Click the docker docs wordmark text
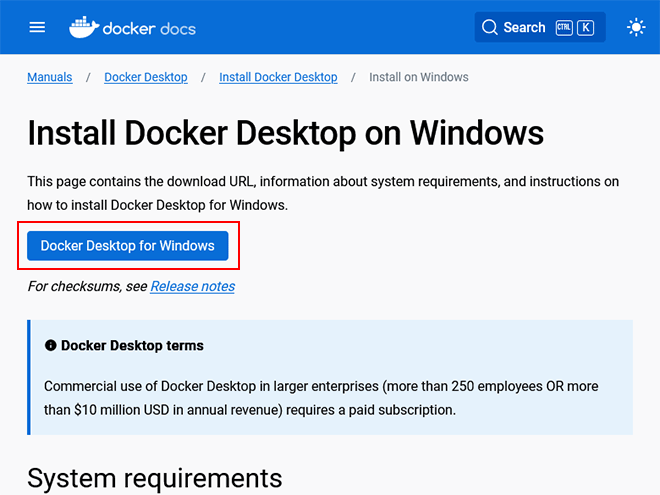 pos(149,29)
